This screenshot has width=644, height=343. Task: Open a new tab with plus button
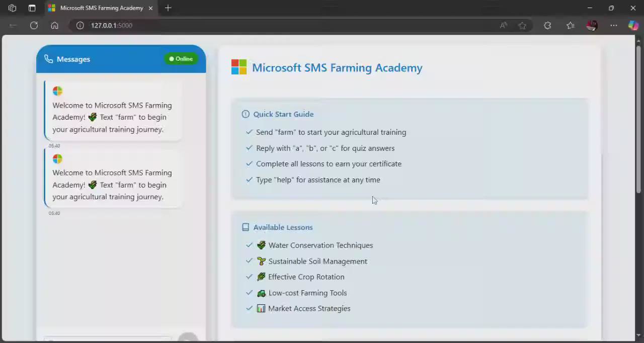coord(168,8)
